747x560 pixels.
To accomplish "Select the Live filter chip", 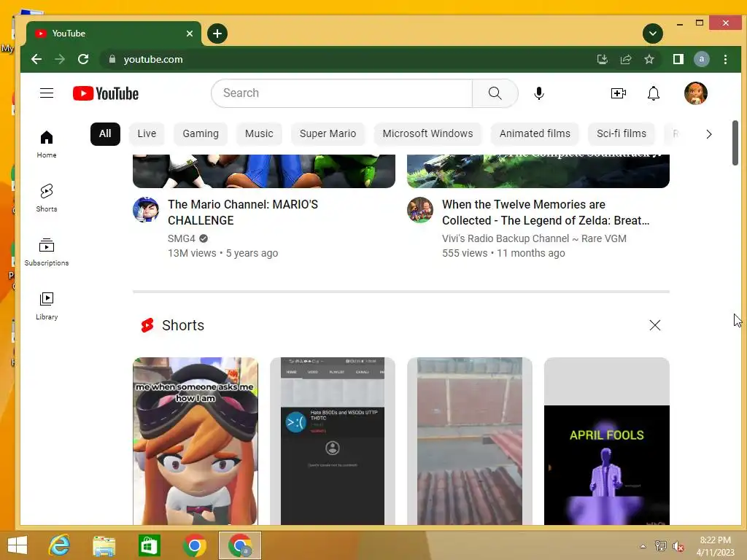I will coord(147,134).
